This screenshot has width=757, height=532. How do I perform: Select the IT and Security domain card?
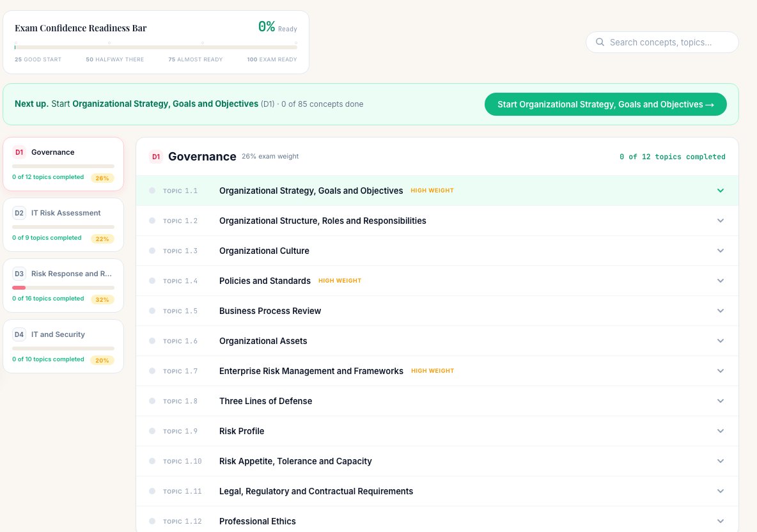pos(63,347)
